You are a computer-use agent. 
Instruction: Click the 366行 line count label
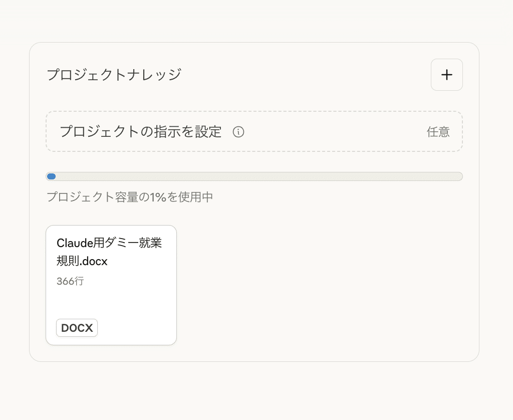click(70, 281)
